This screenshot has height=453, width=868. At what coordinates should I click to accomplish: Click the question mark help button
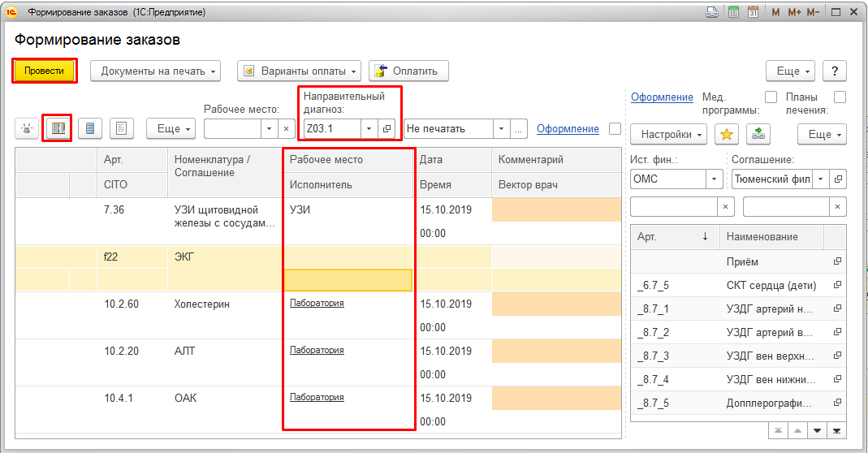click(x=834, y=71)
